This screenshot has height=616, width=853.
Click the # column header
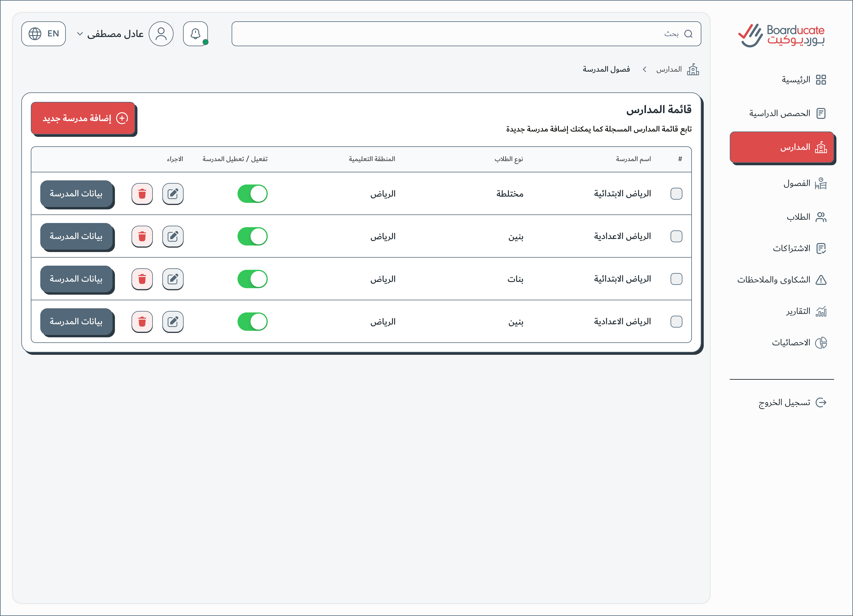point(680,159)
